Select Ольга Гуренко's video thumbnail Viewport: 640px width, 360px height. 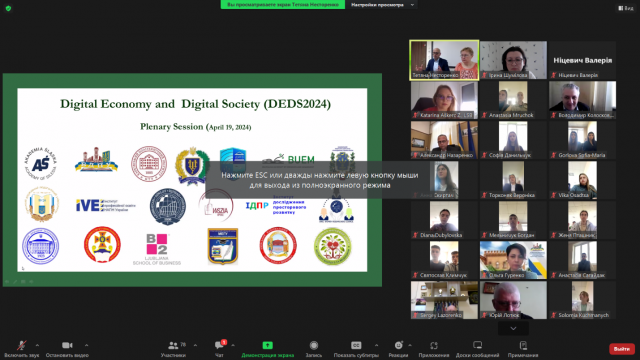coord(513,260)
